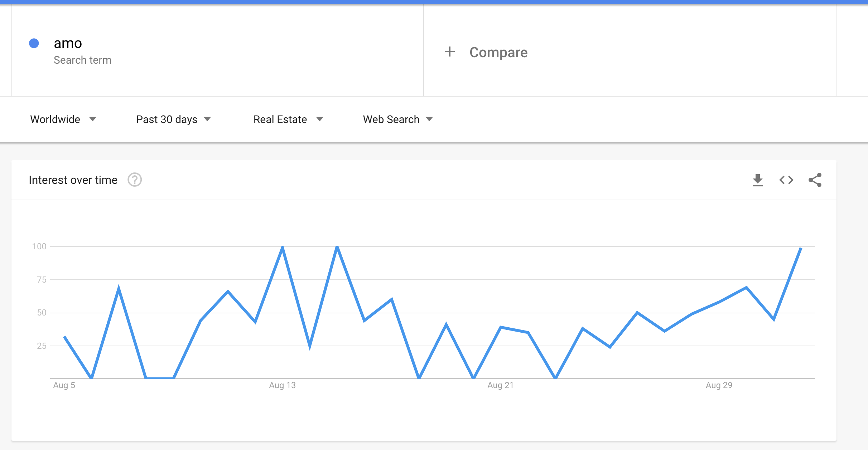Viewport: 868px width, 450px height.
Task: Share the Interest over time chart
Action: pyautogui.click(x=815, y=180)
